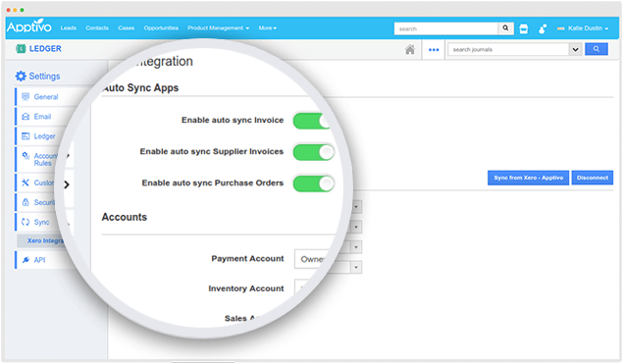Go to Ledger home icon
Screen dimensions: 623x364
click(410, 49)
